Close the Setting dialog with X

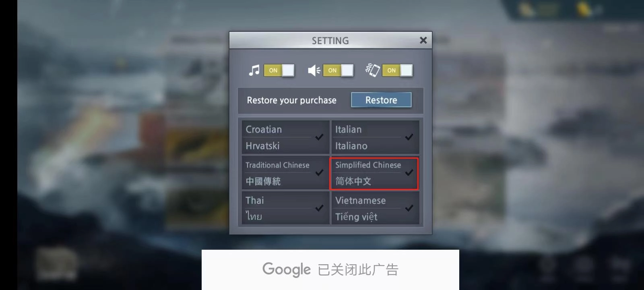pyautogui.click(x=423, y=40)
